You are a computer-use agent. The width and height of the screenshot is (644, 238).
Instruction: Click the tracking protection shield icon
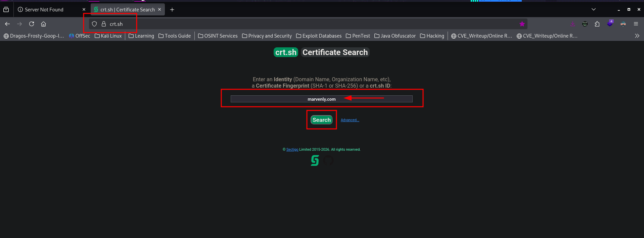pos(94,24)
